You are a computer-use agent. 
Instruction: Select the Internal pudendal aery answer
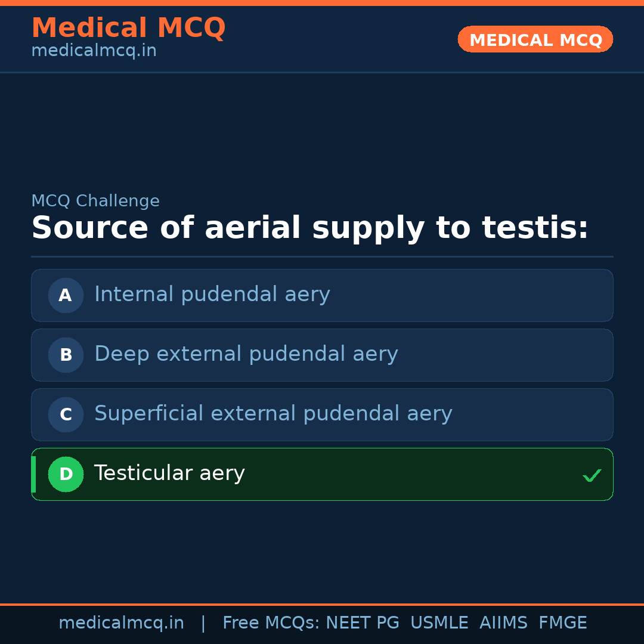click(x=212, y=295)
